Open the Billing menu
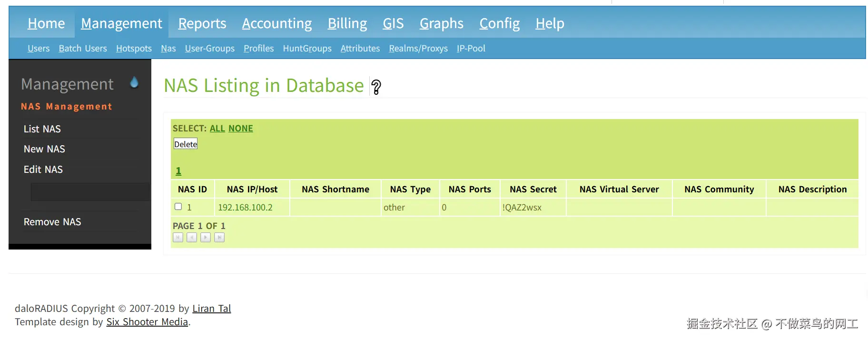868x340 pixels. coord(347,23)
